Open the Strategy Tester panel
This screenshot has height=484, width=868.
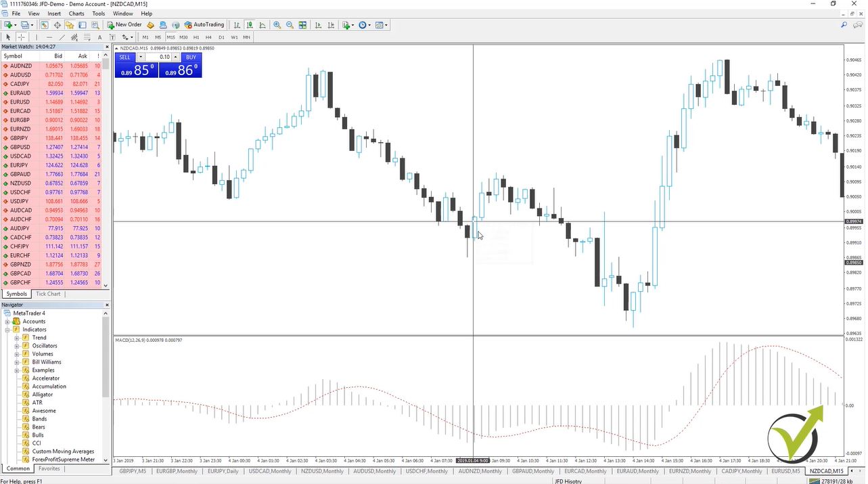[x=94, y=24]
